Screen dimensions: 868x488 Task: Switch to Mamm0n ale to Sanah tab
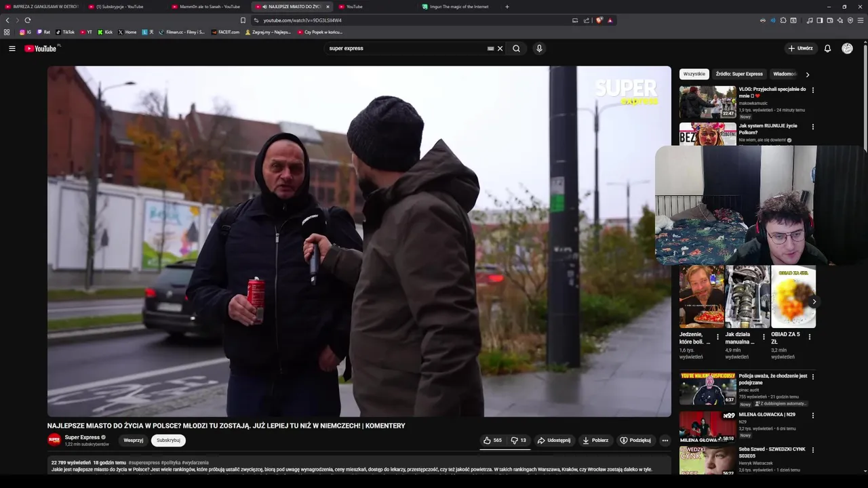coord(208,7)
